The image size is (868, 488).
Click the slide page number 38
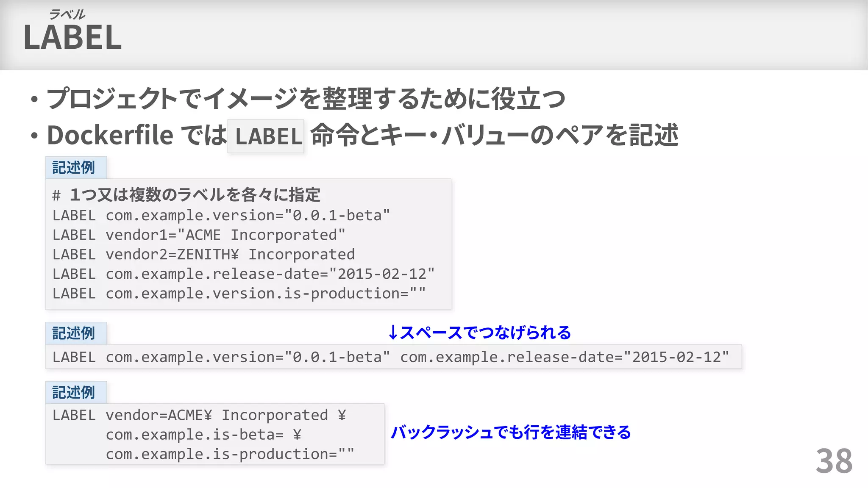click(834, 461)
